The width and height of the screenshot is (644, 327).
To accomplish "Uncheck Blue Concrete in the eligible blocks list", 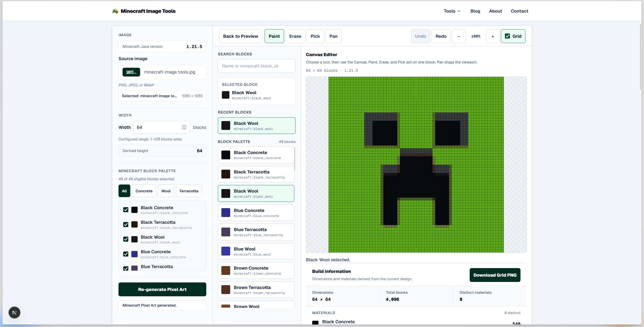I will pos(126,254).
